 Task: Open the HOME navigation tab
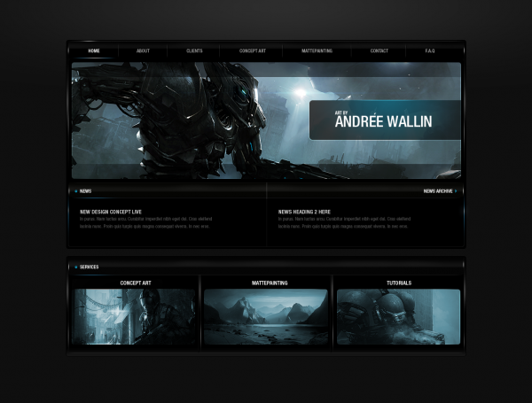94,50
